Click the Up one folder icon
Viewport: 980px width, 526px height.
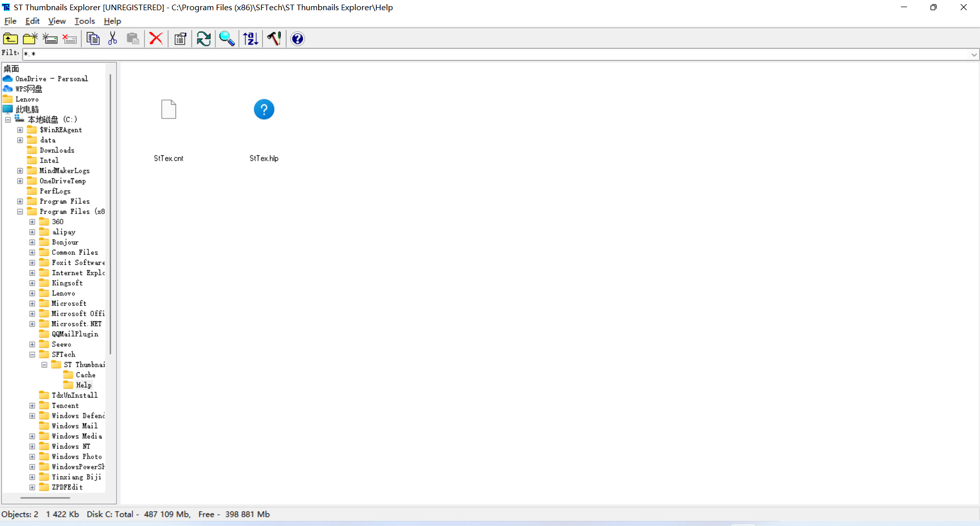pos(10,39)
